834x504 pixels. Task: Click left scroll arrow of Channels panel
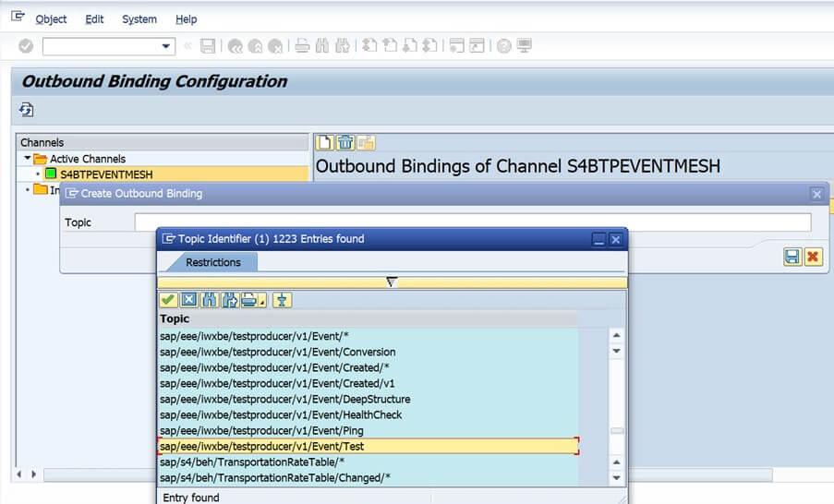coord(19,474)
